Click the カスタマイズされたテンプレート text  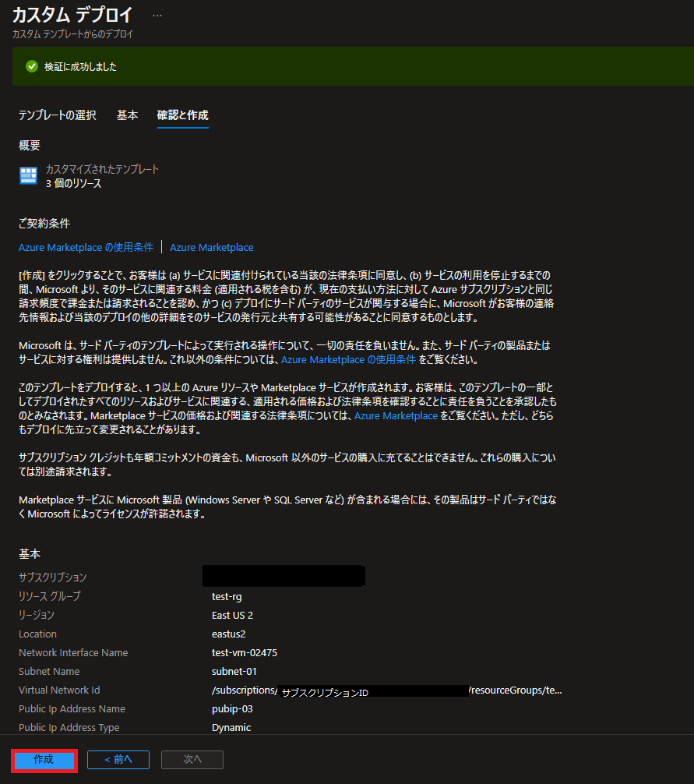click(x=103, y=169)
